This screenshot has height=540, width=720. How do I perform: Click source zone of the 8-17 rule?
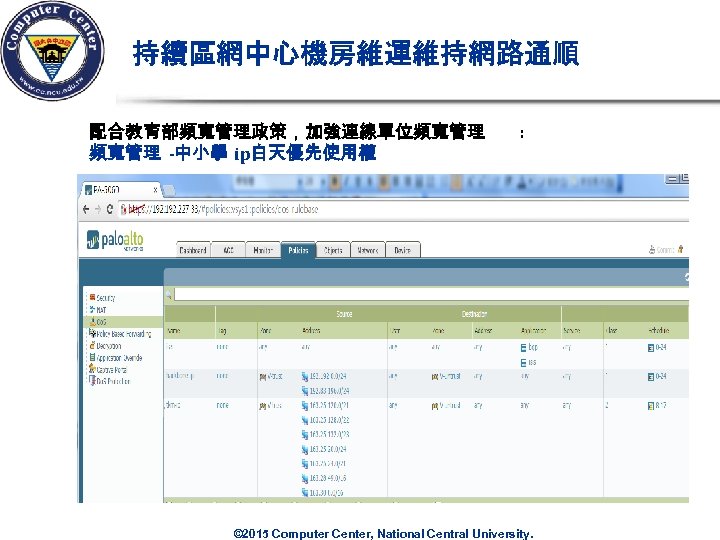tap(271, 406)
